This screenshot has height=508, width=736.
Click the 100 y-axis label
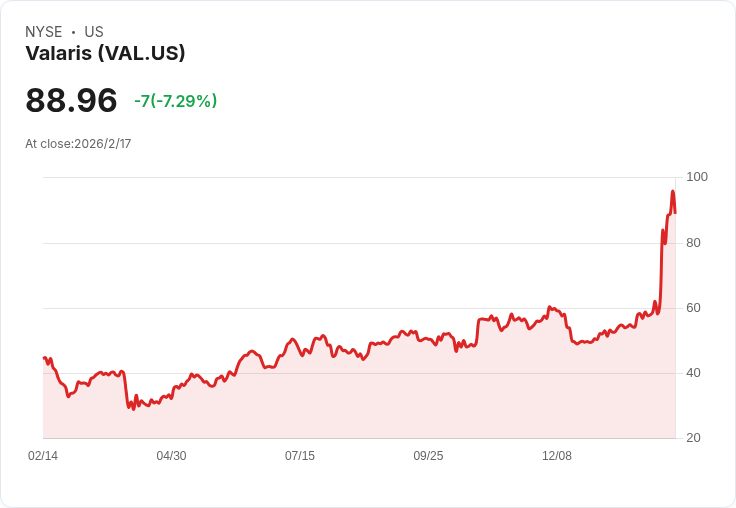(696, 177)
